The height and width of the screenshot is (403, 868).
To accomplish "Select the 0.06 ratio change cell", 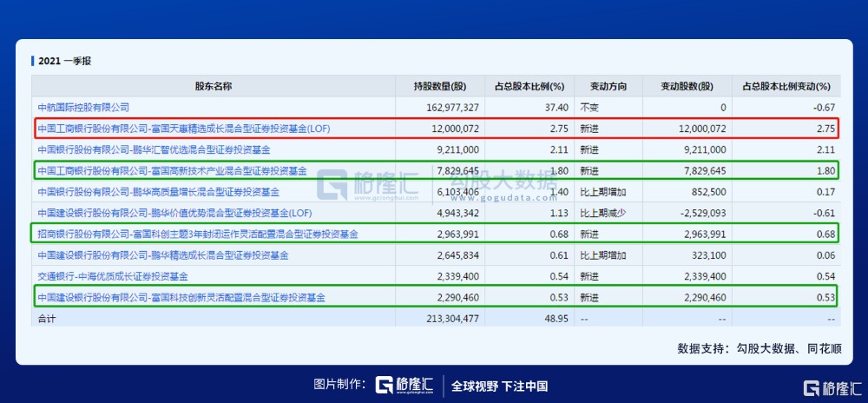I will point(826,255).
